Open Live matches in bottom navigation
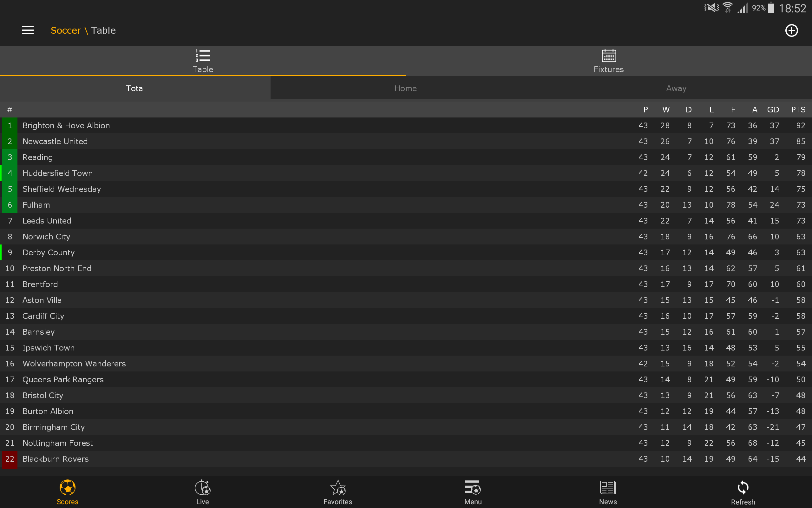 click(203, 492)
